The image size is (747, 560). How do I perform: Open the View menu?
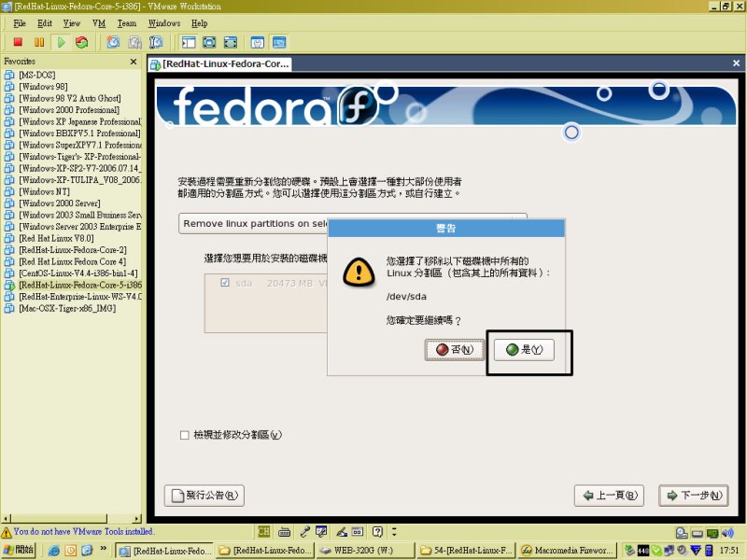(x=72, y=23)
